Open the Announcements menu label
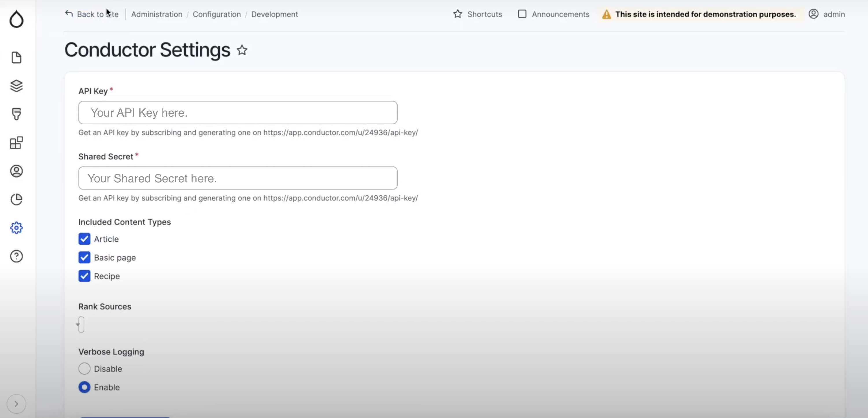 click(561, 14)
